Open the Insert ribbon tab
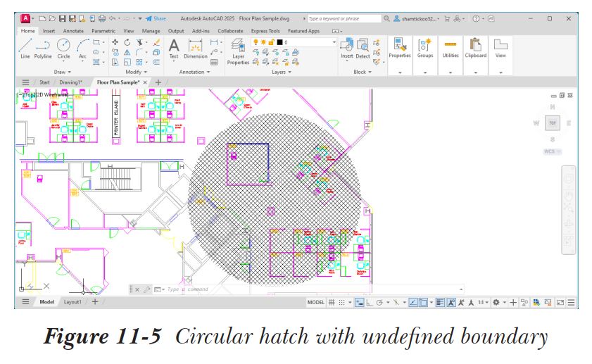The image size is (592, 364). pyautogui.click(x=49, y=31)
